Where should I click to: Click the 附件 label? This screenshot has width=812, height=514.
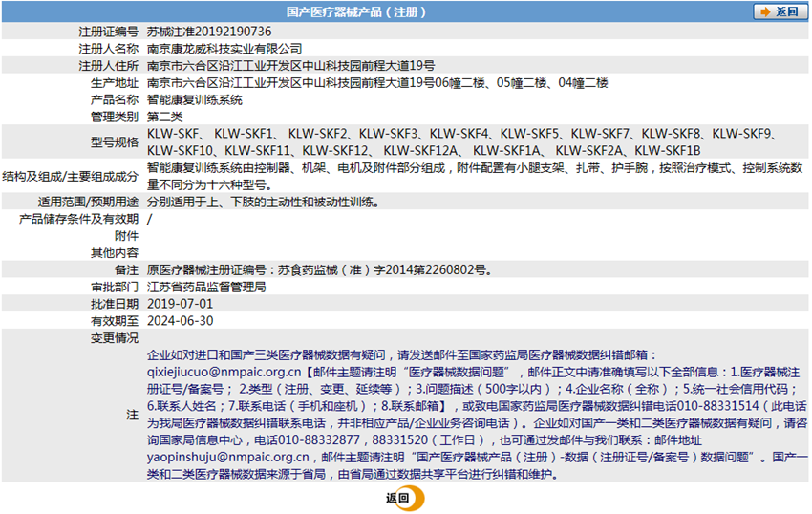click(126, 236)
